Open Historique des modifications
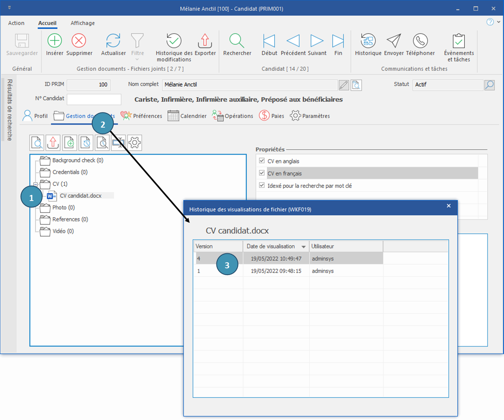This screenshot has height=420, width=504. coord(174,41)
